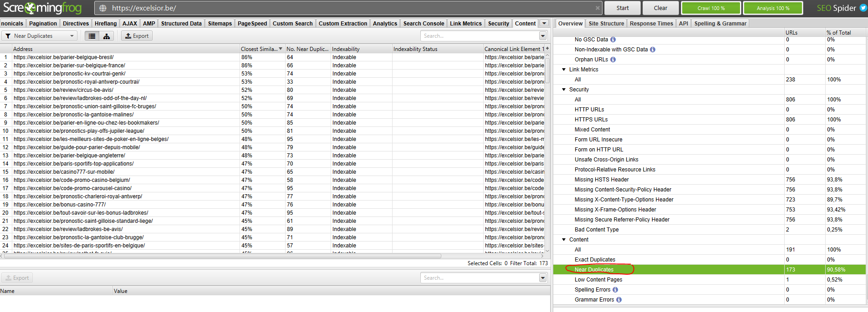
Task: Collapse the Link Metrics tree section
Action: click(x=564, y=70)
